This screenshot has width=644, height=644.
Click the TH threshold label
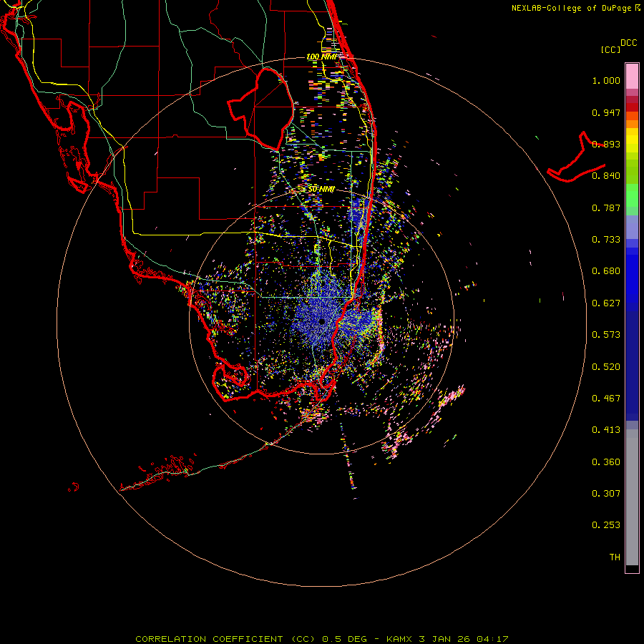tap(615, 557)
